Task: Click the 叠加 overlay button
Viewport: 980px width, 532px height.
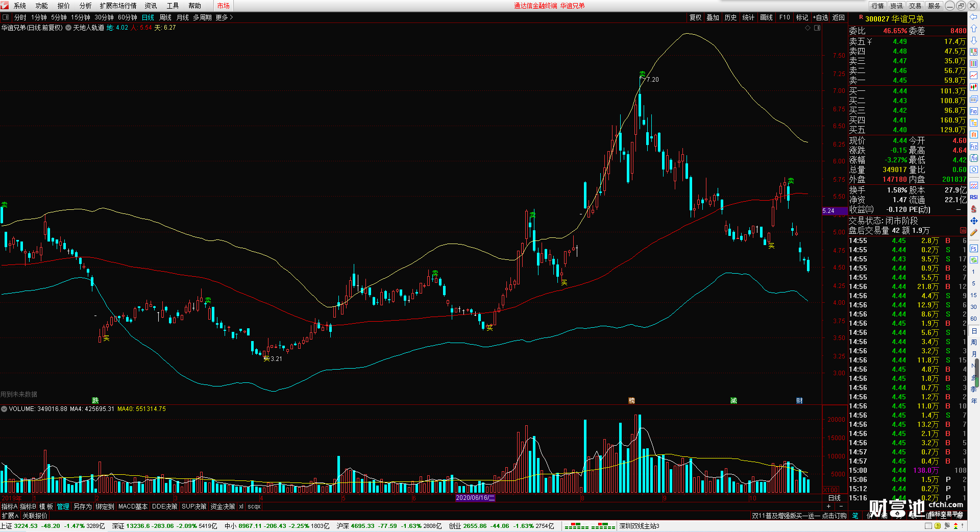Action: (713, 17)
